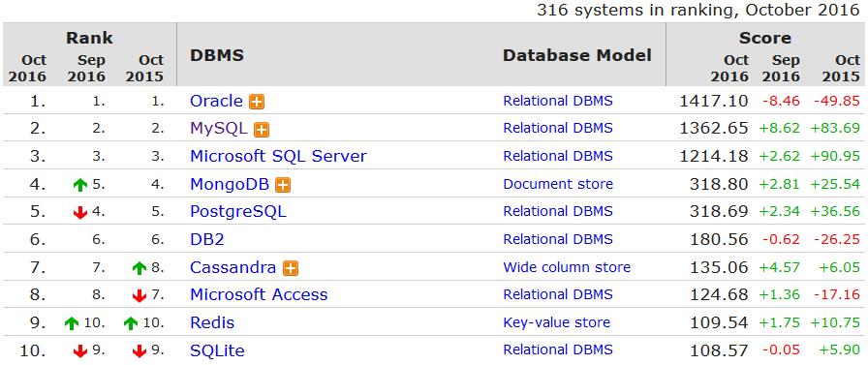868x365 pixels.
Task: Click green up arrow in Cassandra's Oct 2015 rank
Action: [x=139, y=269]
